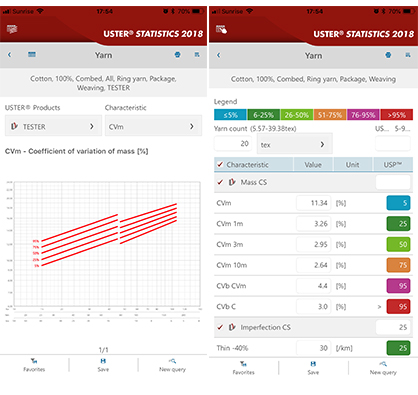
Task: Edit the CVm value 11.34
Action: pos(313,203)
